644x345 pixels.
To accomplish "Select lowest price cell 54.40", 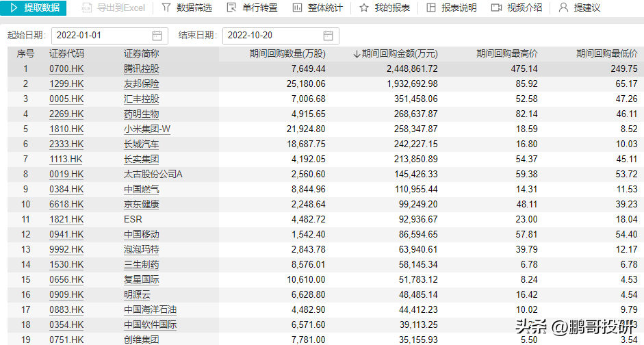I will tap(626, 235).
